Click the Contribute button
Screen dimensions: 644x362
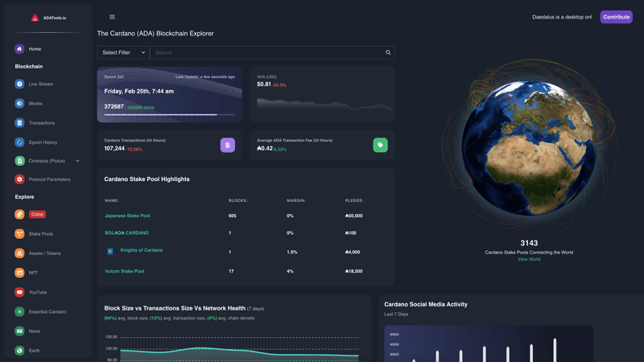click(616, 17)
